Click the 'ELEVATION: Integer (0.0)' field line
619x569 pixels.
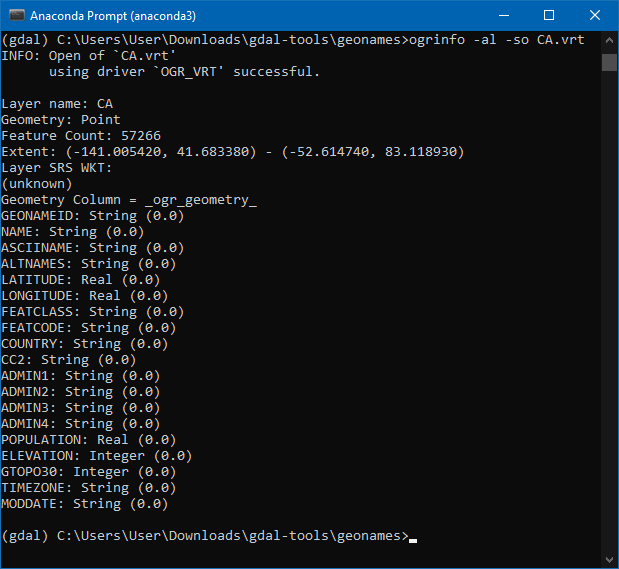97,456
